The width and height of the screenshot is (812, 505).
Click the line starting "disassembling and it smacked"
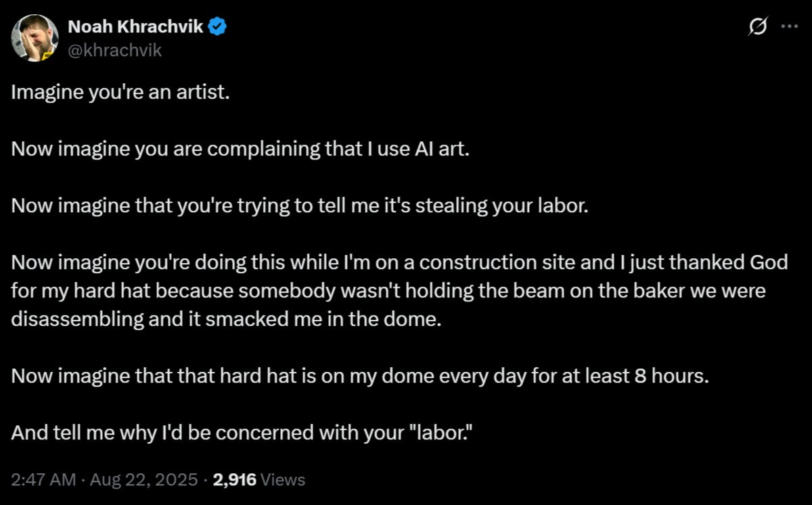click(226, 319)
